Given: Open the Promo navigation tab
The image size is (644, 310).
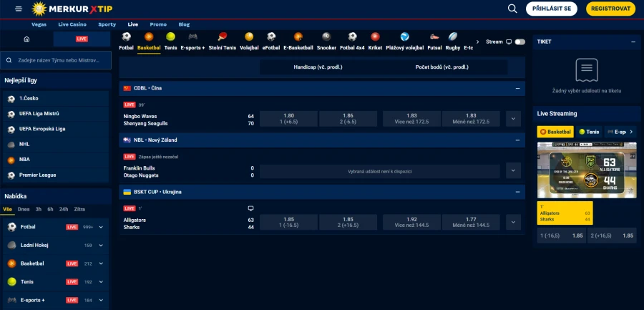Looking at the screenshot, I should point(158,24).
